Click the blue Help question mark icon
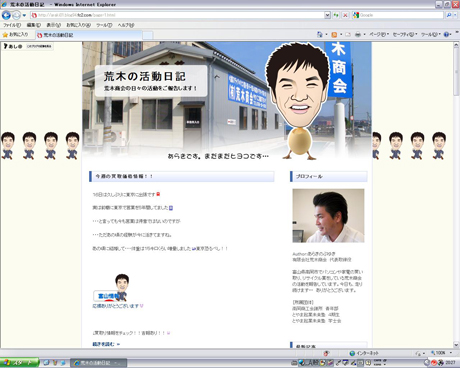The width and height of the screenshot is (460, 368). [446, 34]
